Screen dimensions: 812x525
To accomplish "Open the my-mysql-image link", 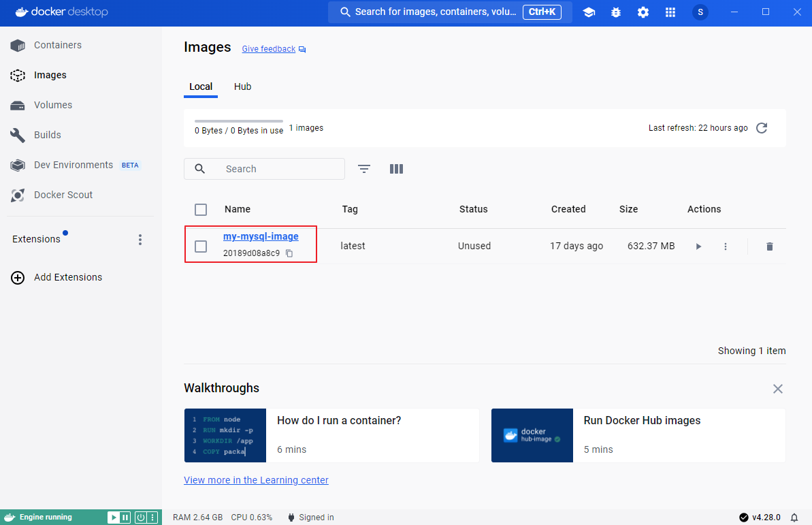I will click(261, 236).
